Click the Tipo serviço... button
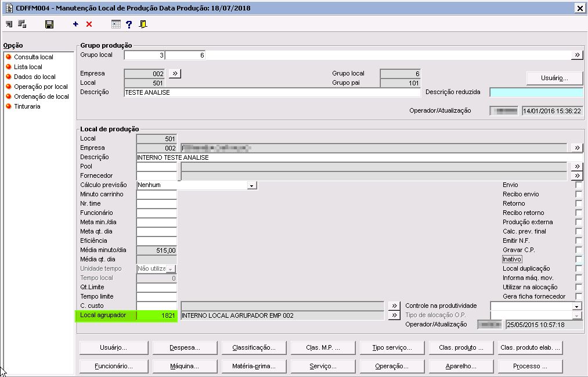 coord(392,348)
